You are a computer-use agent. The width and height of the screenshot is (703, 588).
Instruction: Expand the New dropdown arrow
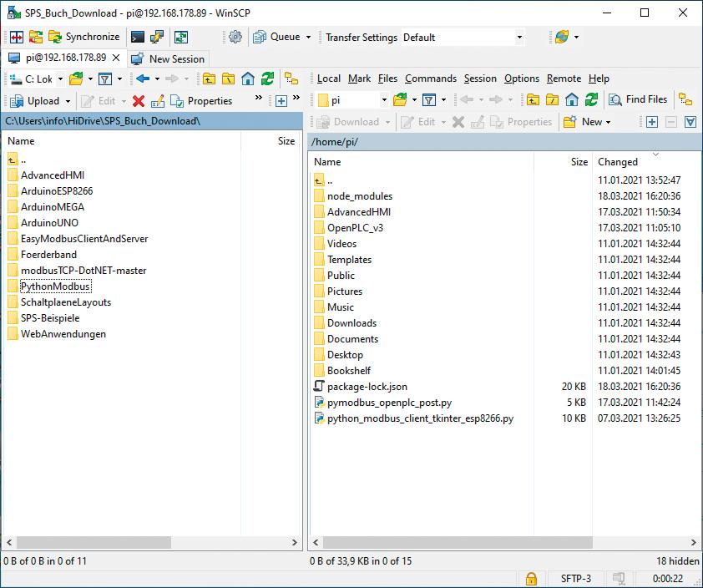click(608, 123)
